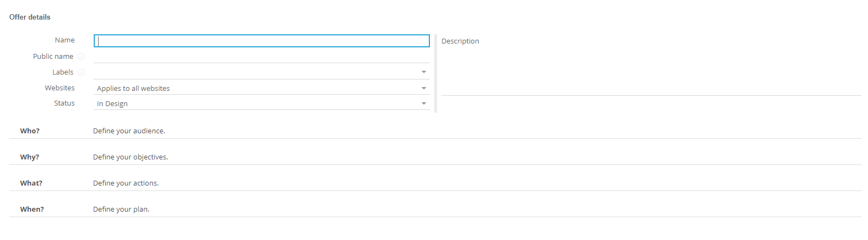
Task: Select the 'Applies to all websites' value
Action: [x=133, y=88]
